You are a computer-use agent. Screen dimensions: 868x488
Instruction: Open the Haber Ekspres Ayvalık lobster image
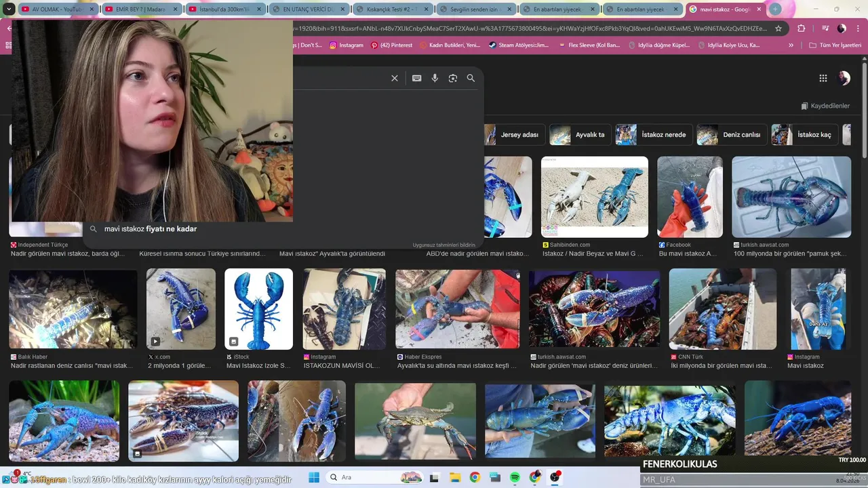tap(458, 309)
